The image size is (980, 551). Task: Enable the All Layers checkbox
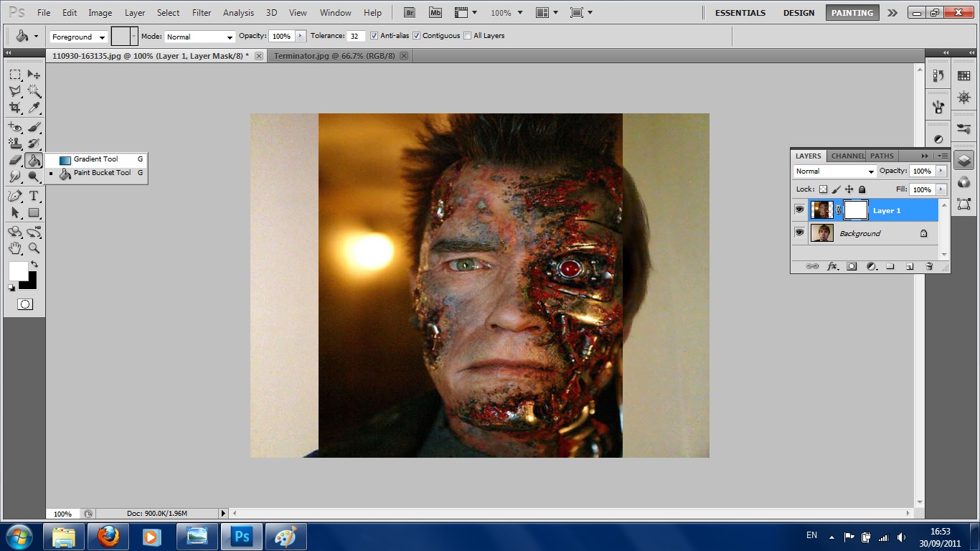pos(468,36)
